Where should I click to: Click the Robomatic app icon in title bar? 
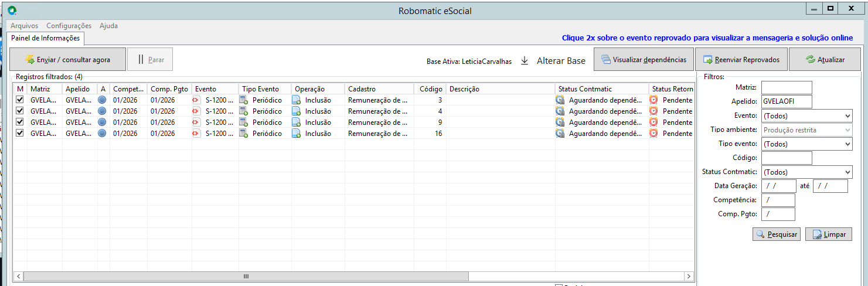(12, 10)
